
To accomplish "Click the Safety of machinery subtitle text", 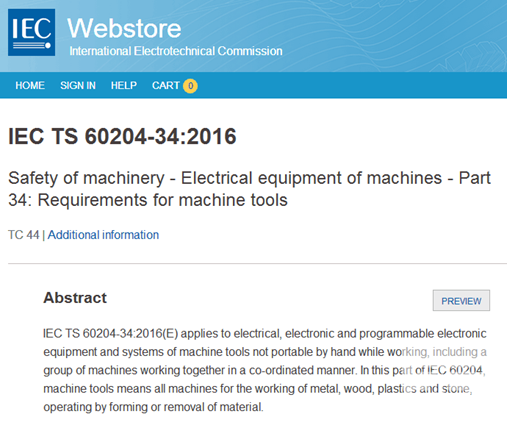I will click(x=249, y=189).
